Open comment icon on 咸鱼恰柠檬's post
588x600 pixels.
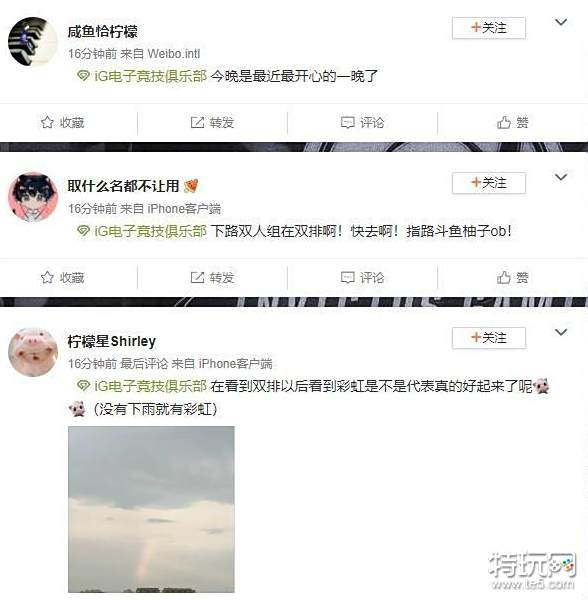(347, 122)
